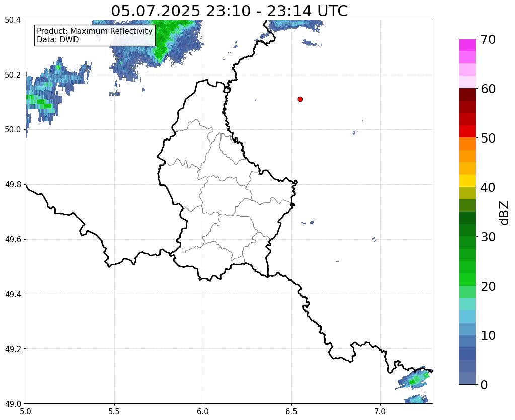Click the title text 05.07.2025 23:10 - 23:14 UTC
This screenshot has height=420, width=515.
pos(229,11)
